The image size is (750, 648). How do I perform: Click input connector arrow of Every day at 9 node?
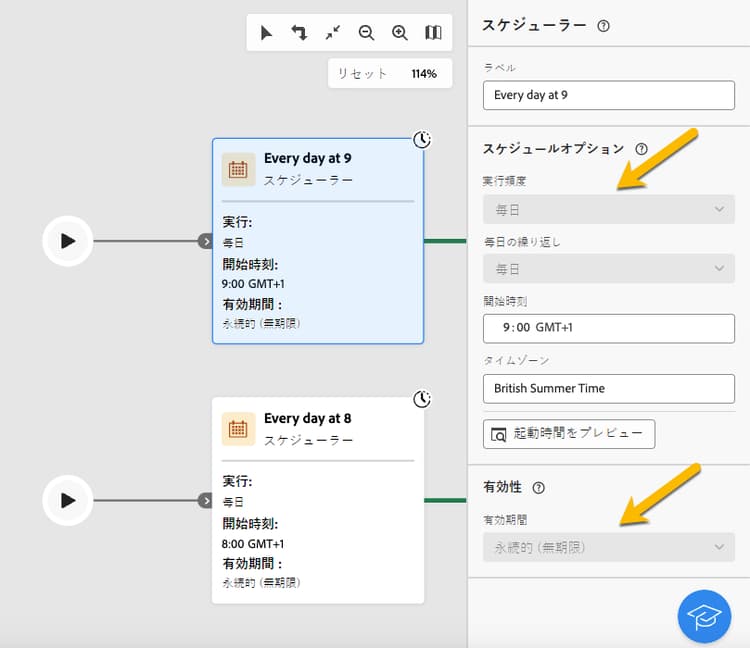tap(206, 241)
